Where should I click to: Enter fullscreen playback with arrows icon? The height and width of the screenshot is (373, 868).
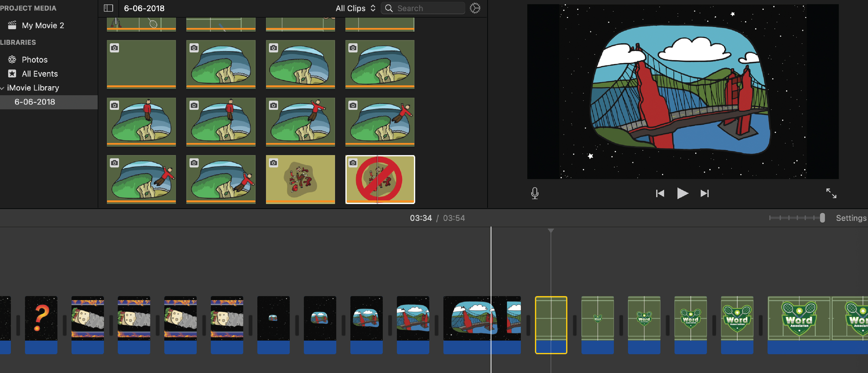point(831,193)
